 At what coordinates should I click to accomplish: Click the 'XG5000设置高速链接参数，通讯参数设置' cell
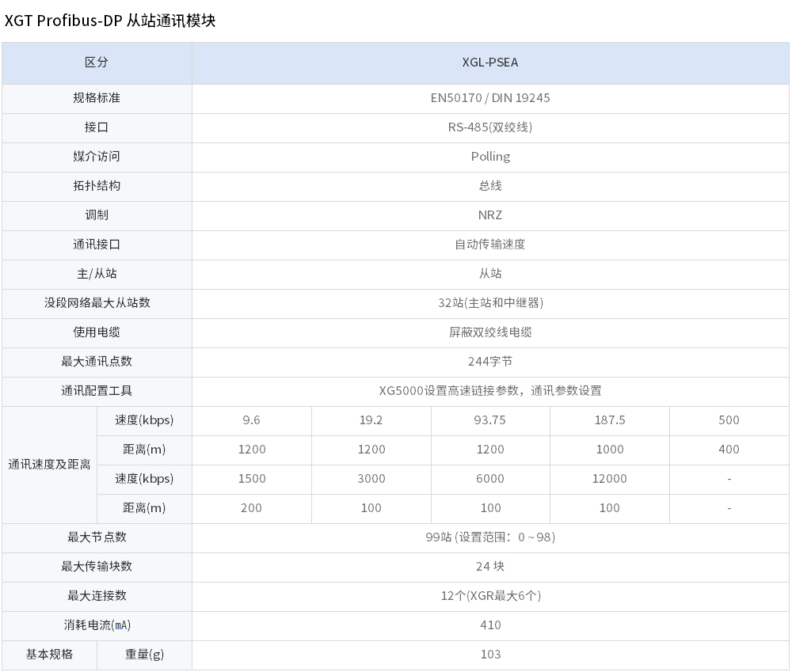point(490,391)
